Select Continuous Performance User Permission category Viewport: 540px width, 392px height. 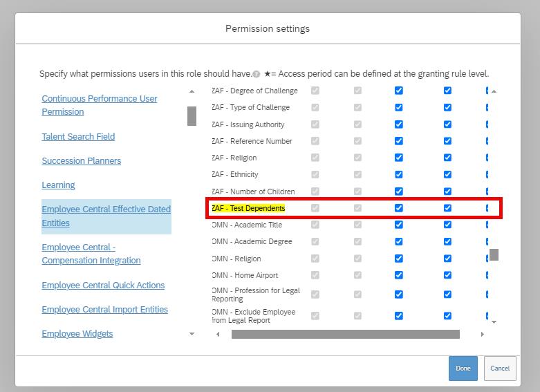click(99, 105)
